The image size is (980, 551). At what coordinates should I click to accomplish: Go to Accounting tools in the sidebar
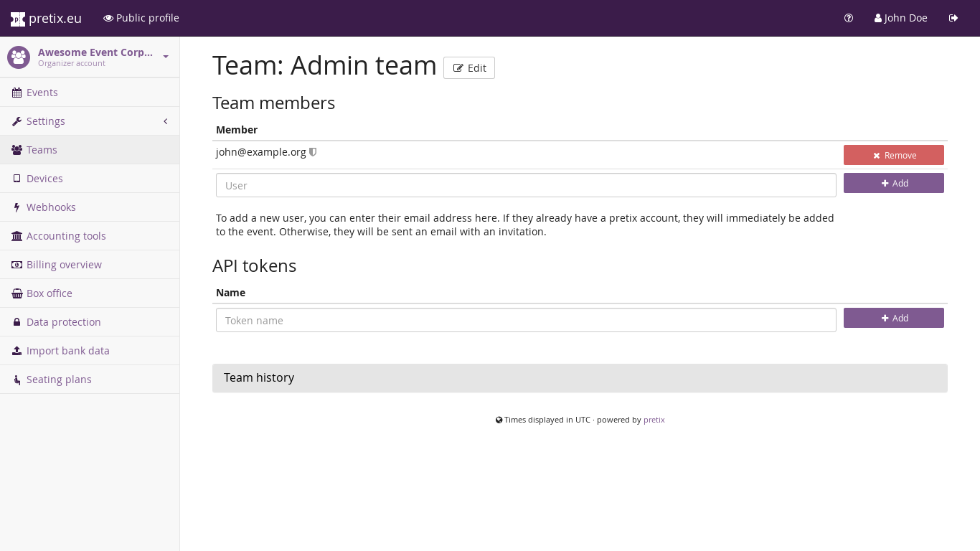point(66,236)
